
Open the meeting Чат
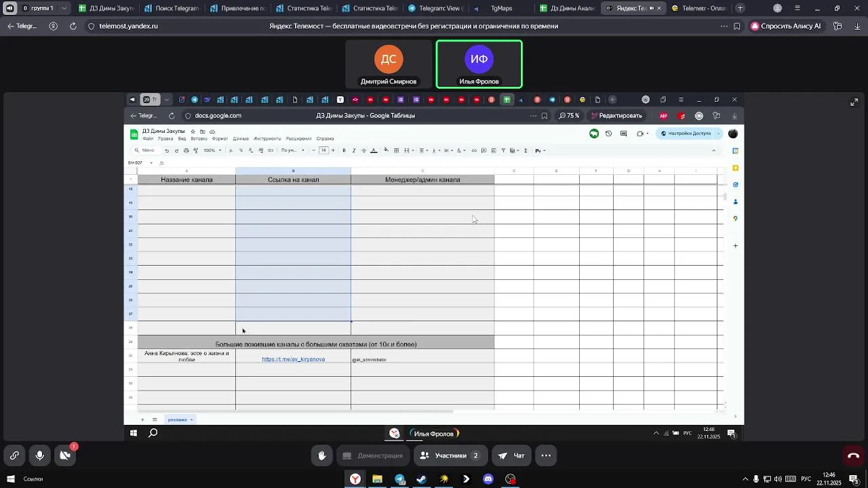coord(512,455)
